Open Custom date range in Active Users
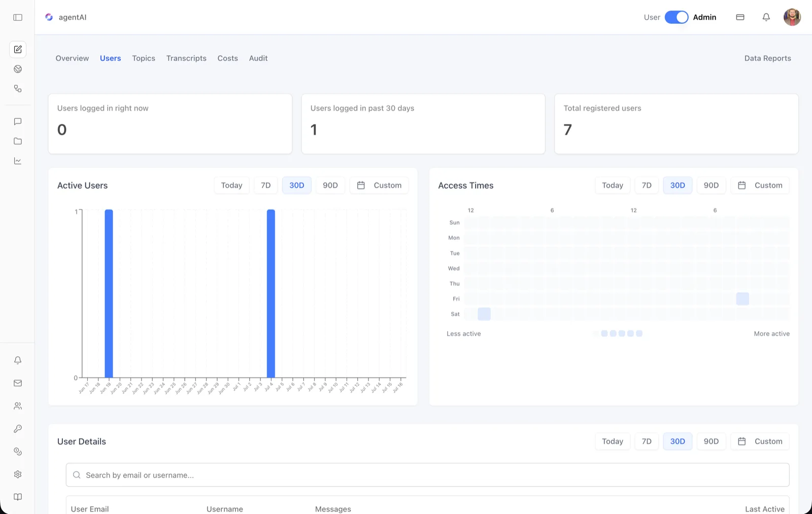Viewport: 812px width, 514px height. point(379,186)
